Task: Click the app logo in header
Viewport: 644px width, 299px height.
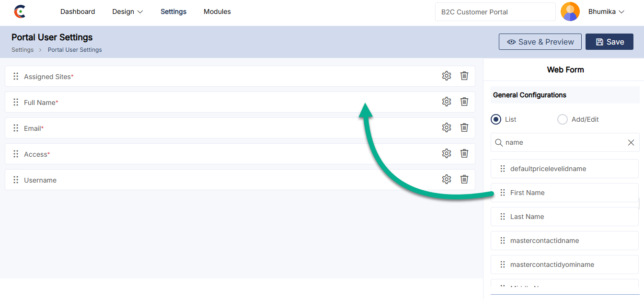Action: coord(20,11)
